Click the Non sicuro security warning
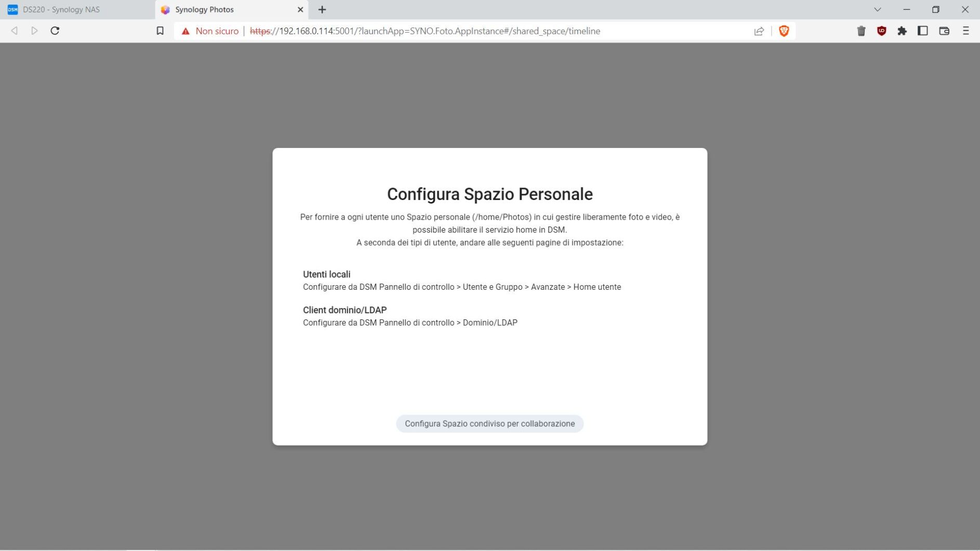Image resolution: width=980 pixels, height=551 pixels. coord(210,31)
